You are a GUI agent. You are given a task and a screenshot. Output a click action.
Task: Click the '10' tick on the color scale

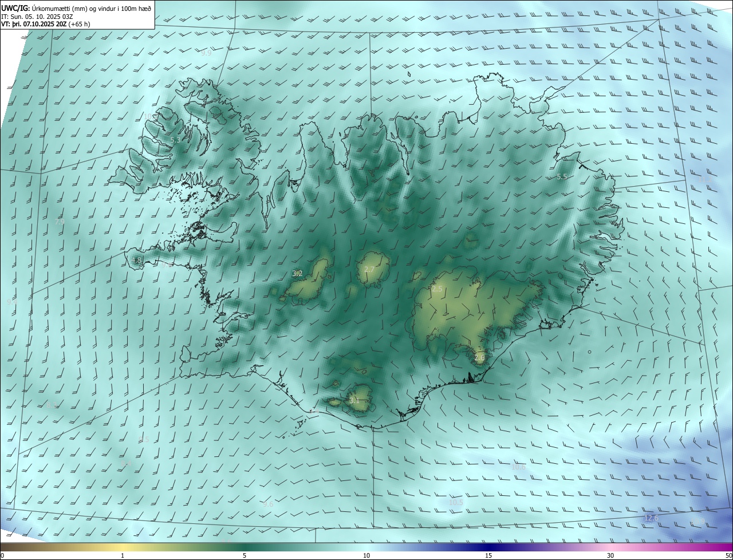click(366, 555)
